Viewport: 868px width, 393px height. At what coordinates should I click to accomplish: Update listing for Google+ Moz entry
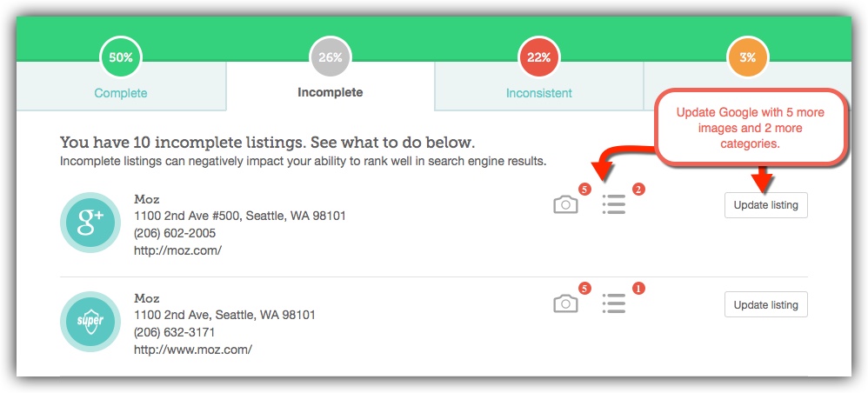pyautogui.click(x=765, y=205)
